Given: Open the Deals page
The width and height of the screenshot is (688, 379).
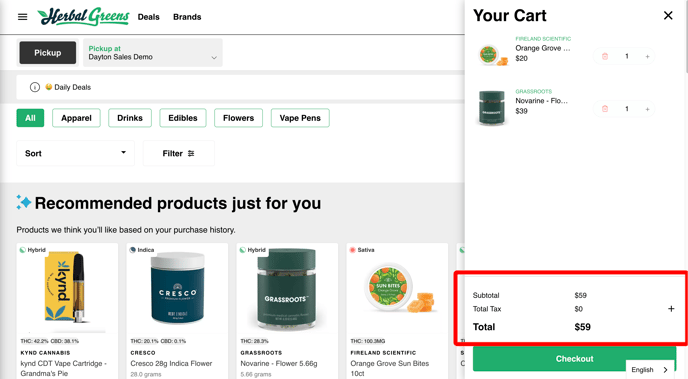Looking at the screenshot, I should coord(148,17).
